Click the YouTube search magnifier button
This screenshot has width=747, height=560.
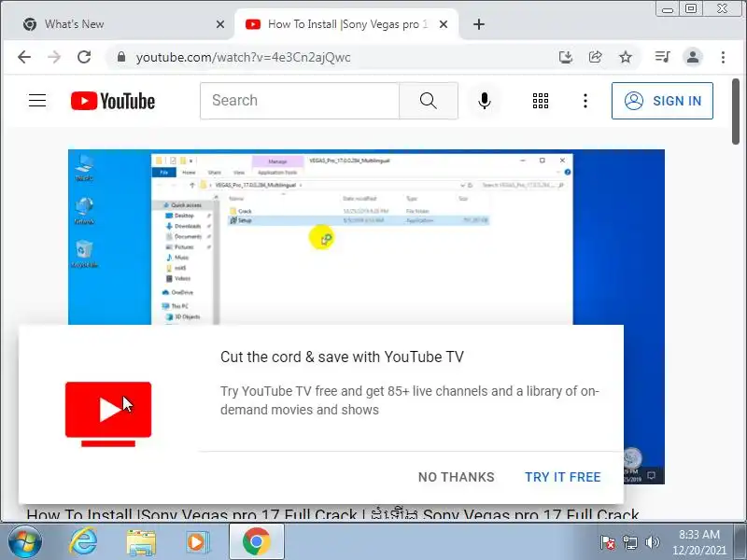(429, 101)
